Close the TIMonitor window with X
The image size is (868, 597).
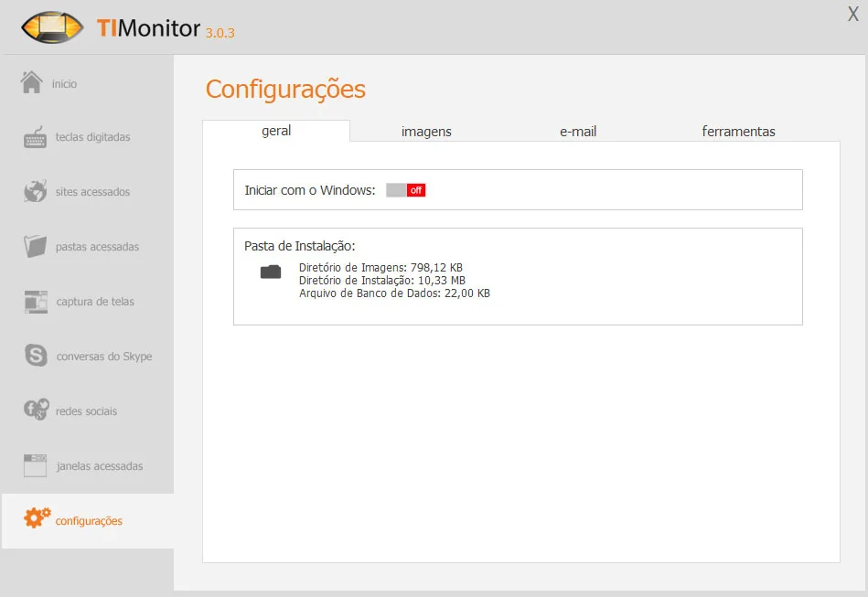click(x=852, y=15)
